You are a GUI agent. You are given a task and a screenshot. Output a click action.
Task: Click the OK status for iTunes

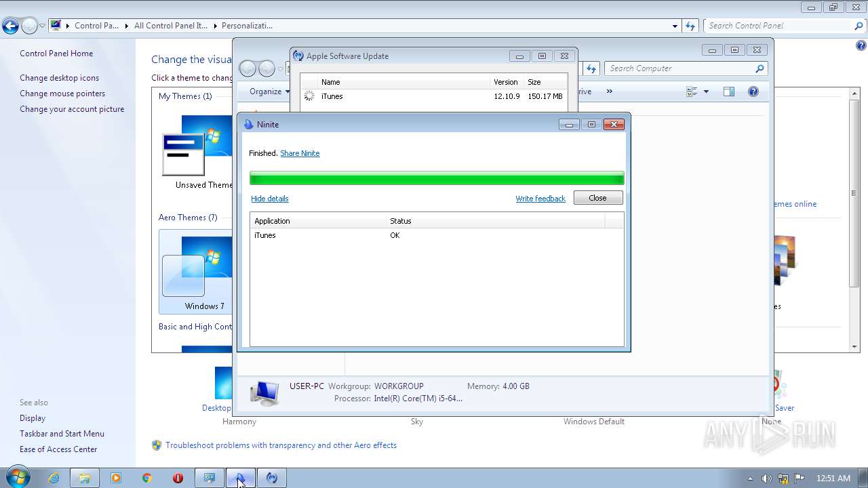pos(395,235)
